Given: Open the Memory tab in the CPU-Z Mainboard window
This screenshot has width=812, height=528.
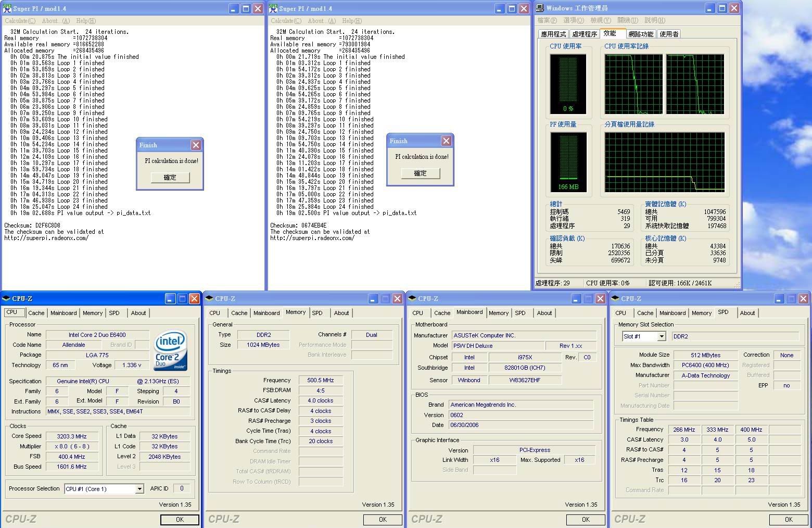Looking at the screenshot, I should tap(499, 313).
